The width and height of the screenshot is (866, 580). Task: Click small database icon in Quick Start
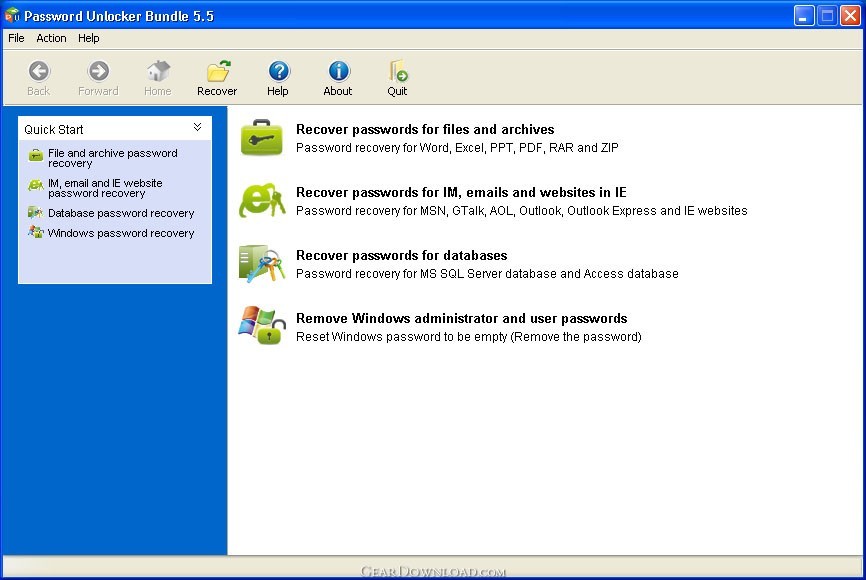[35, 212]
